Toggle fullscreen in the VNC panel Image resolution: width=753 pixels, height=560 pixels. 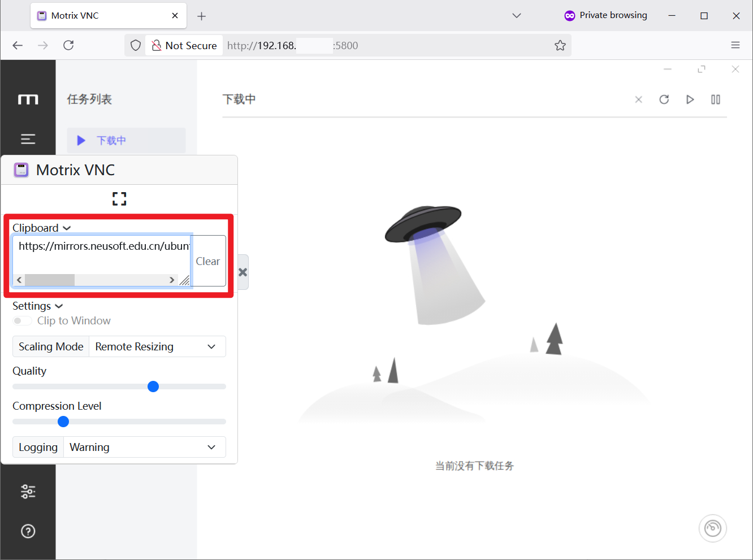coord(119,199)
